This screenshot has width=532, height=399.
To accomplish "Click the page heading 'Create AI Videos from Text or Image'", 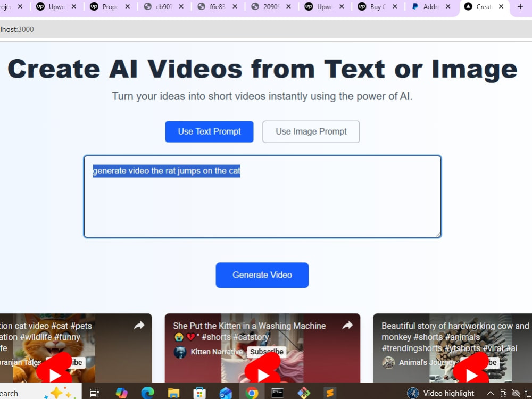I will pos(262,69).
